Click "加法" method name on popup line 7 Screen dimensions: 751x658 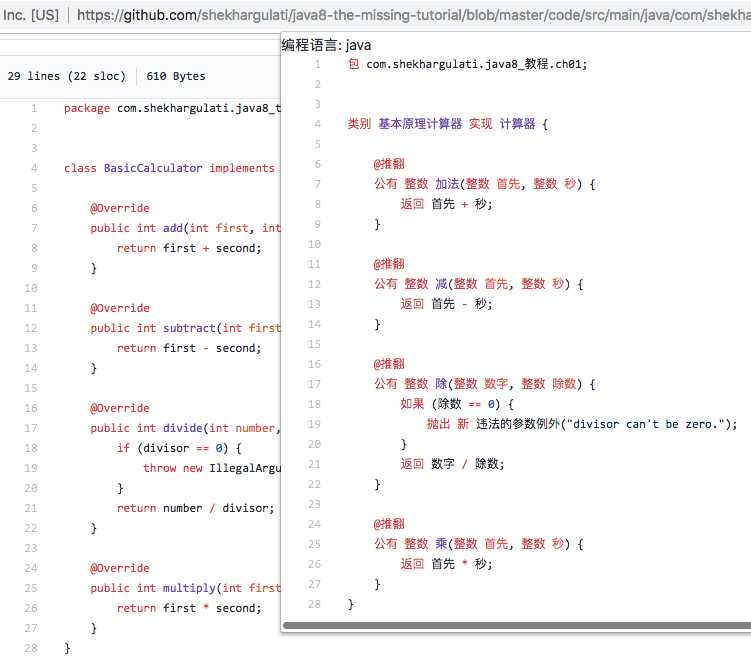447,184
